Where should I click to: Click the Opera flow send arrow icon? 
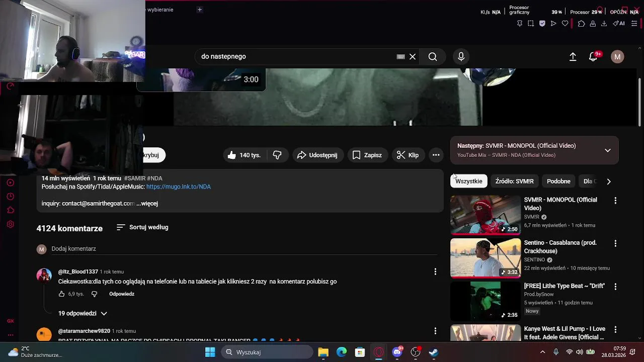click(x=553, y=23)
